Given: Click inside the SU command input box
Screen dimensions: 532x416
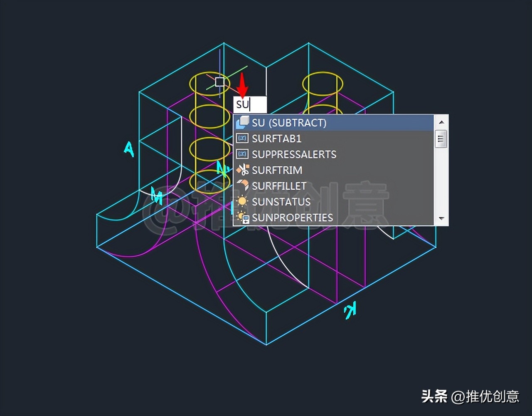Looking at the screenshot, I should pos(249,105).
